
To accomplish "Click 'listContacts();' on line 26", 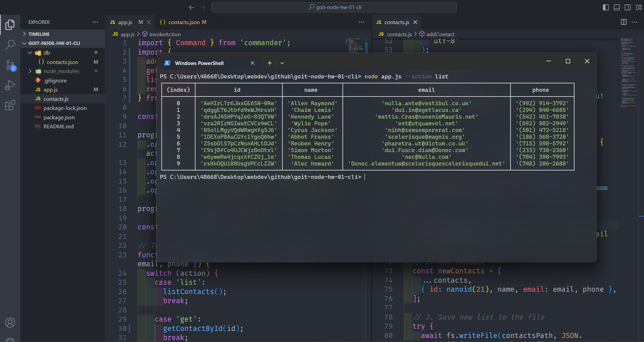I will [x=195, y=292].
